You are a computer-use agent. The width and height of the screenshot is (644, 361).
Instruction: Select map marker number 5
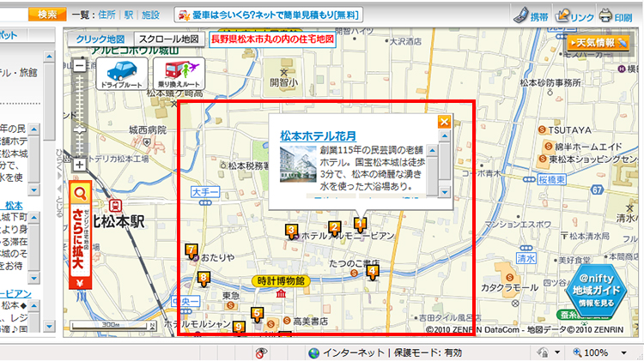tap(257, 315)
